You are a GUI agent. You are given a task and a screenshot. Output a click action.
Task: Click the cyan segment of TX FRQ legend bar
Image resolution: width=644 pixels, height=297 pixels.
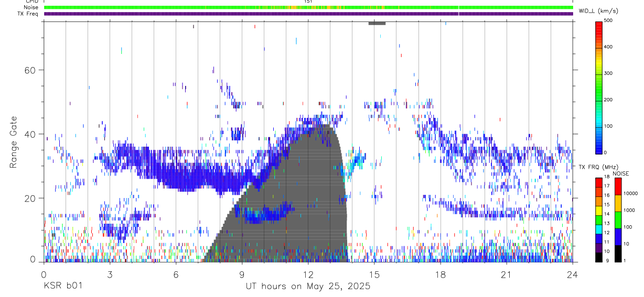pyautogui.click(x=598, y=229)
